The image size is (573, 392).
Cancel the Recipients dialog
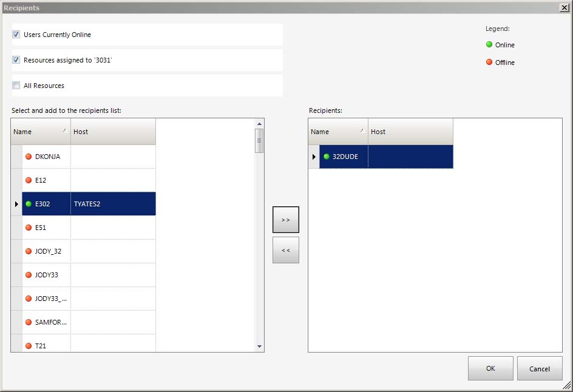tap(540, 368)
